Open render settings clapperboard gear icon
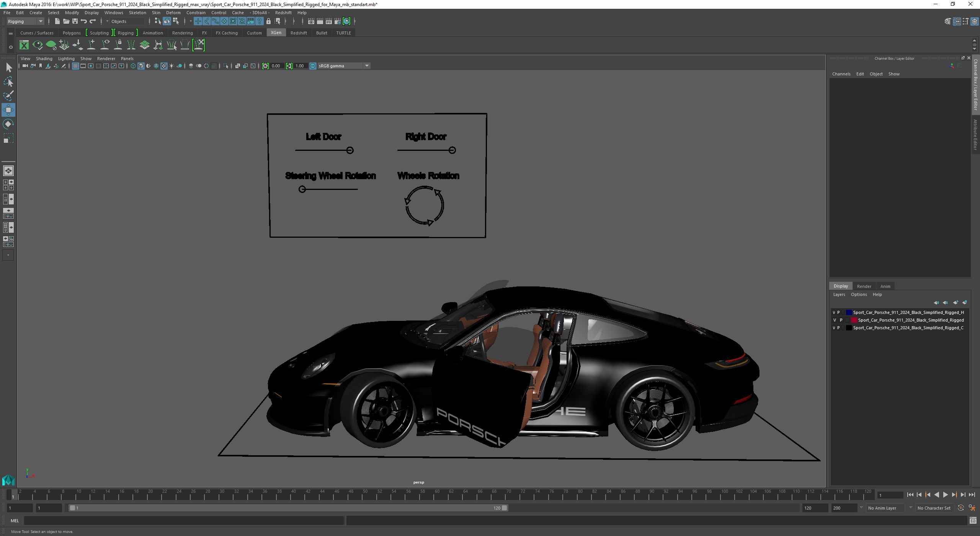Image resolution: width=980 pixels, height=536 pixels. pyautogui.click(x=338, y=21)
